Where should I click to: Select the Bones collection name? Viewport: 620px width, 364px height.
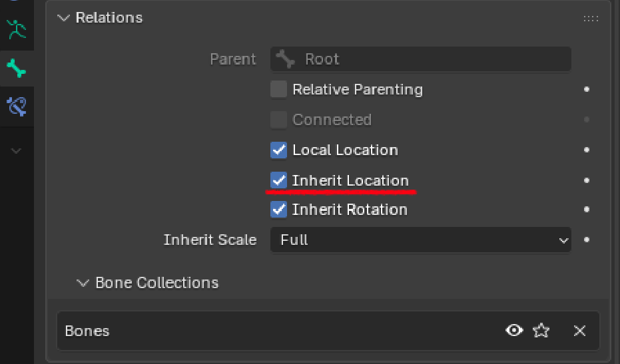click(x=87, y=331)
